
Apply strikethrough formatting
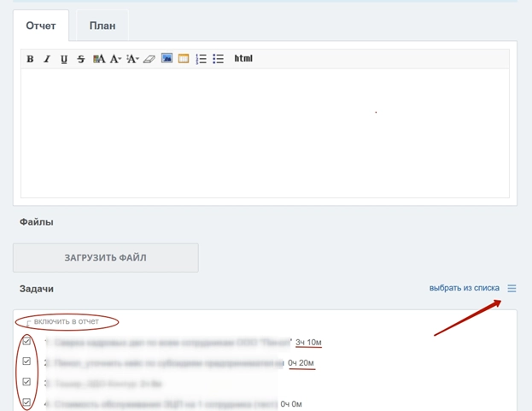point(81,59)
